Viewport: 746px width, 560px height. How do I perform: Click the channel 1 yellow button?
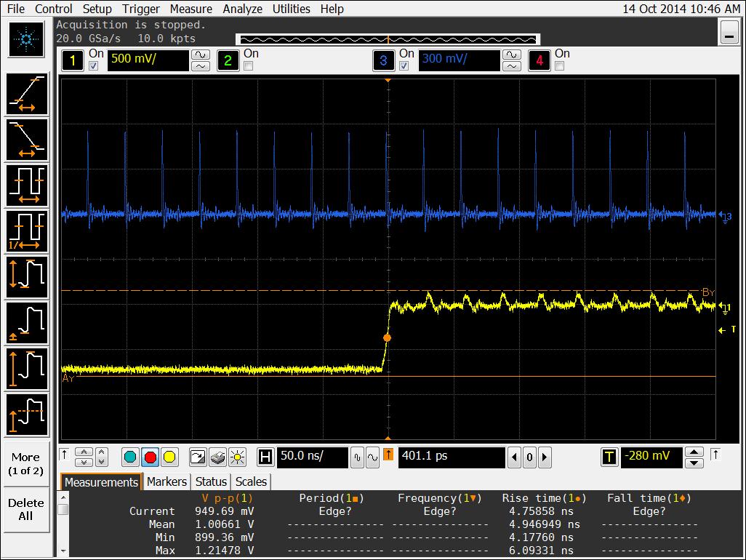(x=73, y=60)
